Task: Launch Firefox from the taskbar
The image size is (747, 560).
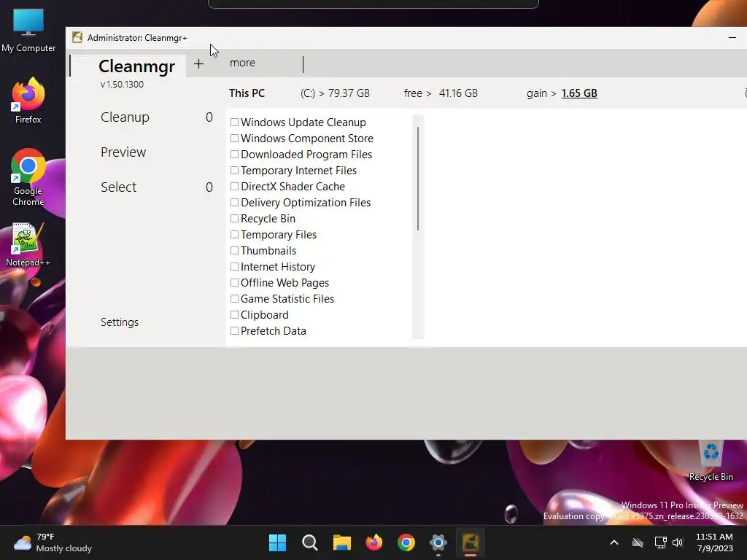Action: coord(374,542)
